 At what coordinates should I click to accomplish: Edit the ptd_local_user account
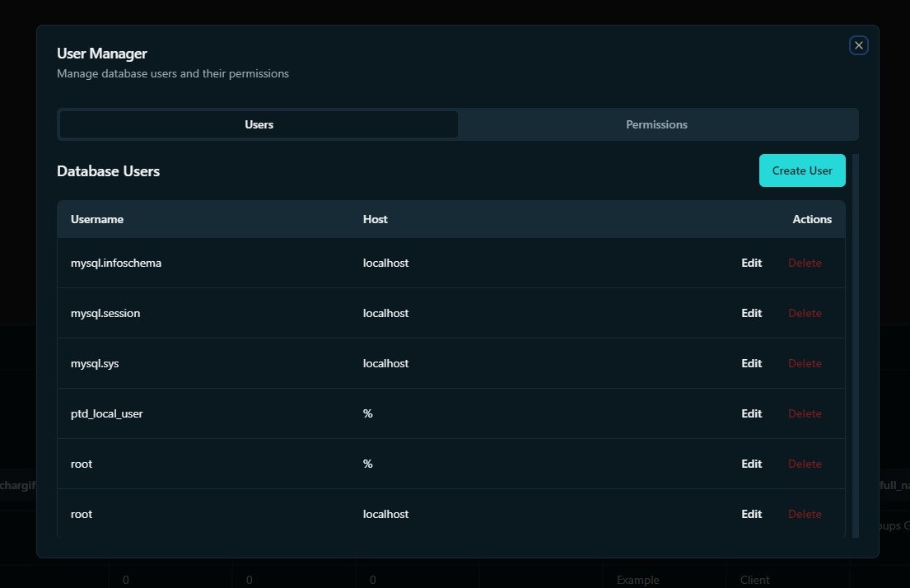[750, 413]
